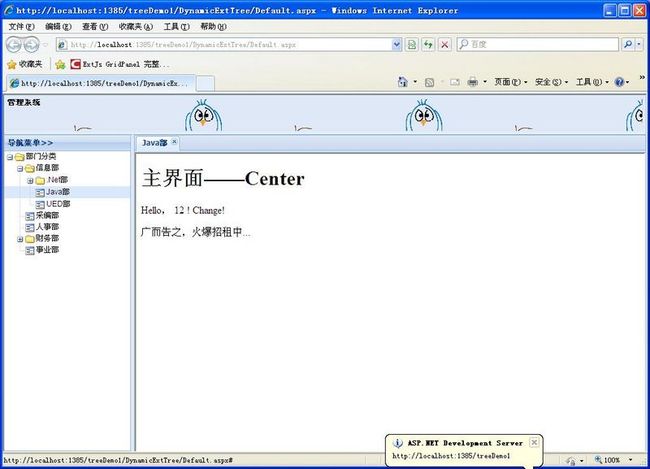Click the Home icon in command bar
Viewport: 650px width, 469px height.
tap(403, 82)
